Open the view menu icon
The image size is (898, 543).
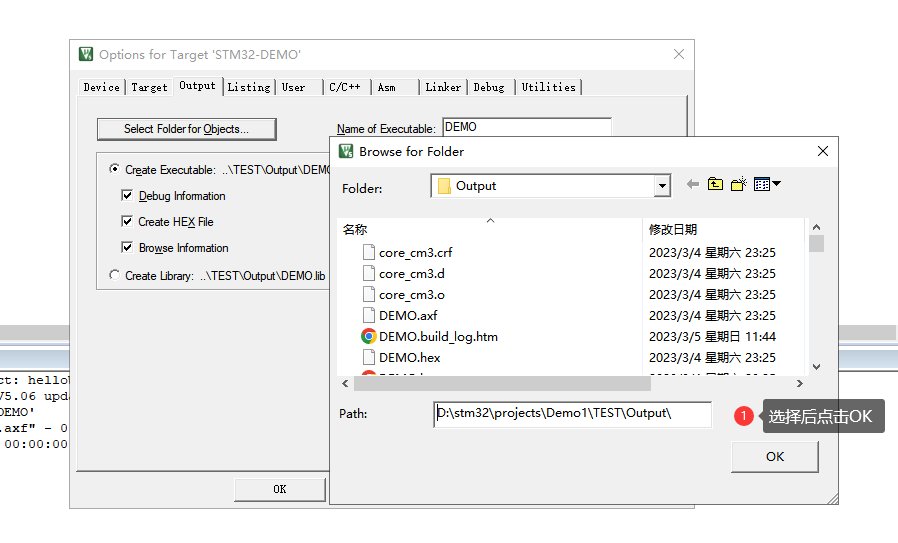pyautogui.click(x=767, y=184)
